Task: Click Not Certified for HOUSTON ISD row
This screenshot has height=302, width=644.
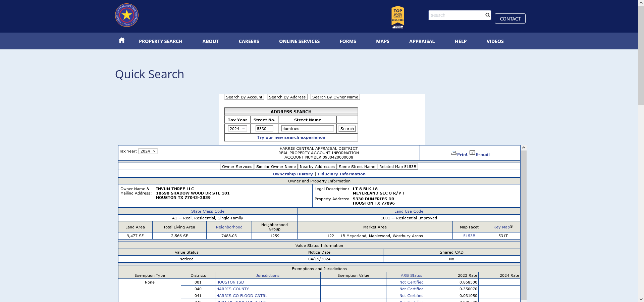Action: pos(412,282)
